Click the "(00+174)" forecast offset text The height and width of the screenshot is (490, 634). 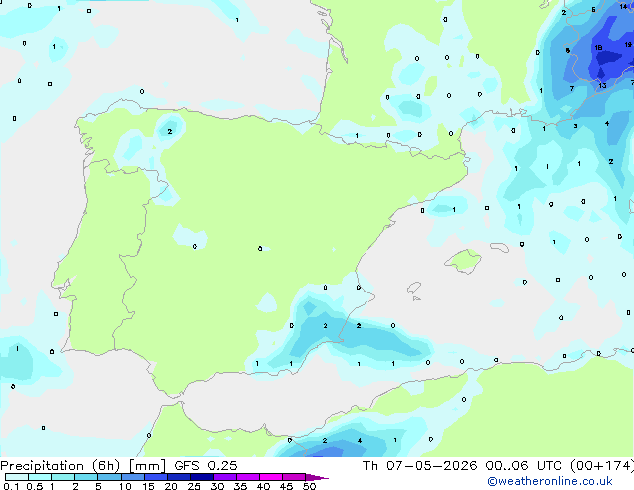[602, 466]
